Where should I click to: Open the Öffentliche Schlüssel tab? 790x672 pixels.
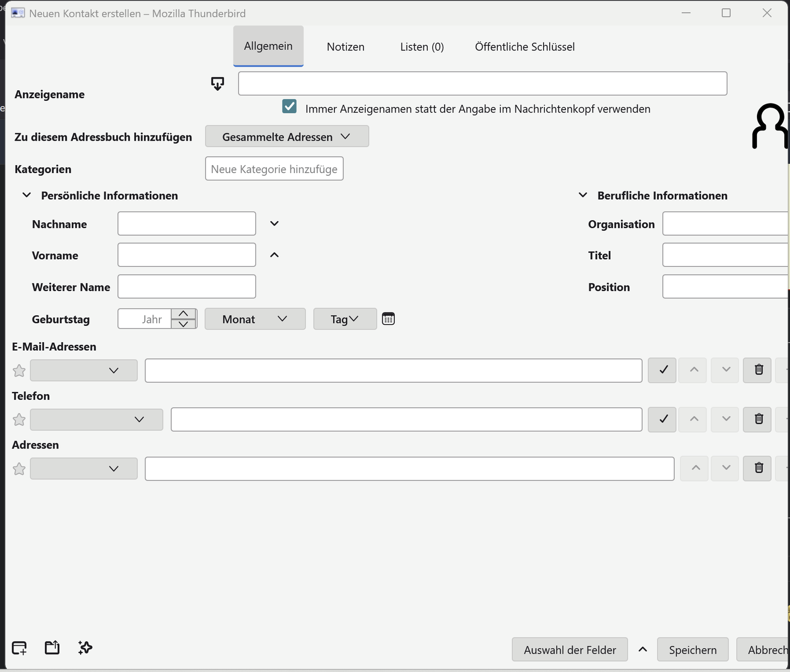pos(525,47)
